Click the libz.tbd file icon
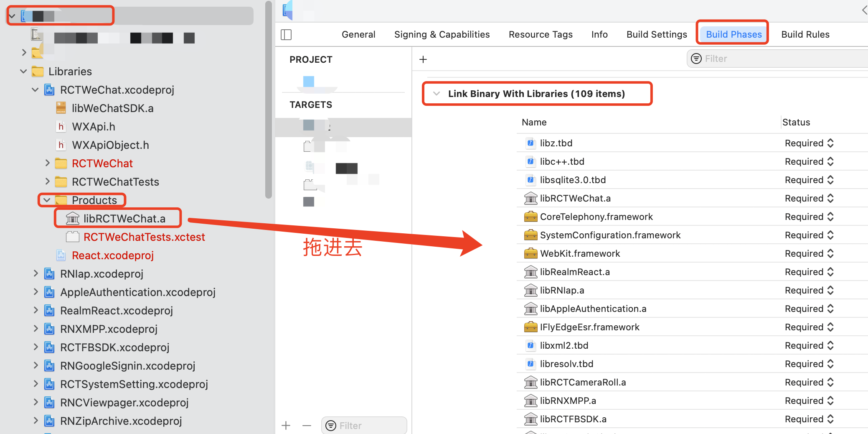Screen dimensions: 868x434 pos(530,143)
